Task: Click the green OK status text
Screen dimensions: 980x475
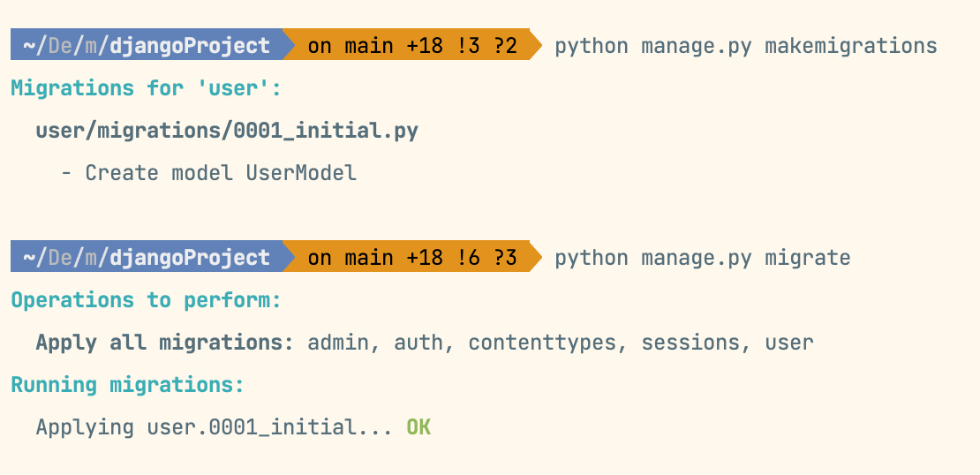Action: click(418, 427)
